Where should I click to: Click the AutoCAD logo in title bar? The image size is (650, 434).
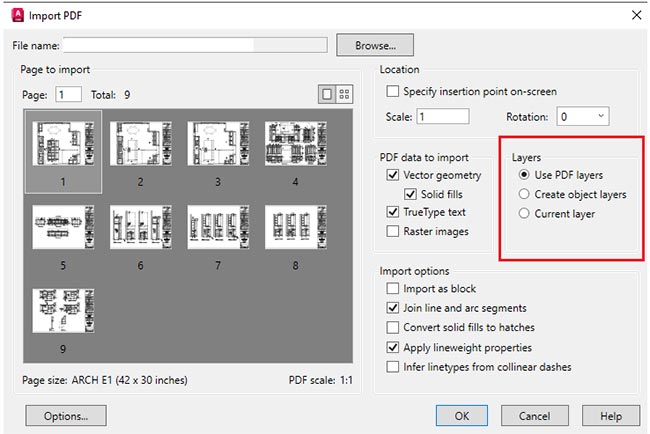point(17,14)
